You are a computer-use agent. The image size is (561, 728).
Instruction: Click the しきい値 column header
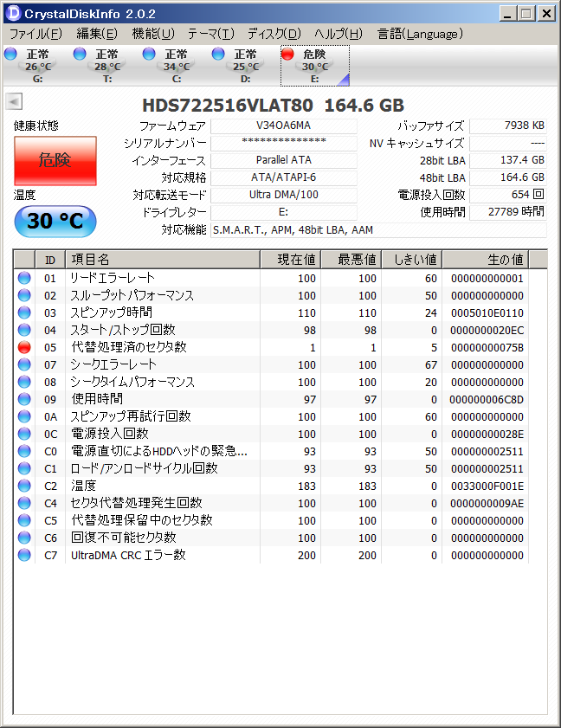point(411,260)
